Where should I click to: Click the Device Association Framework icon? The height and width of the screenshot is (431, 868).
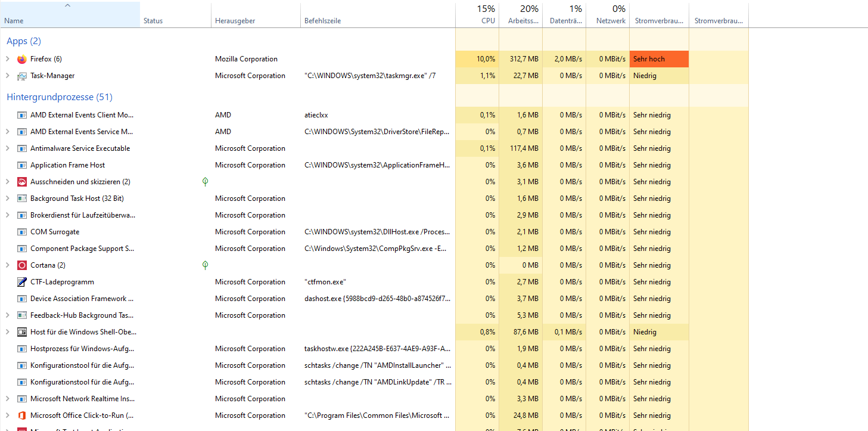(x=22, y=299)
